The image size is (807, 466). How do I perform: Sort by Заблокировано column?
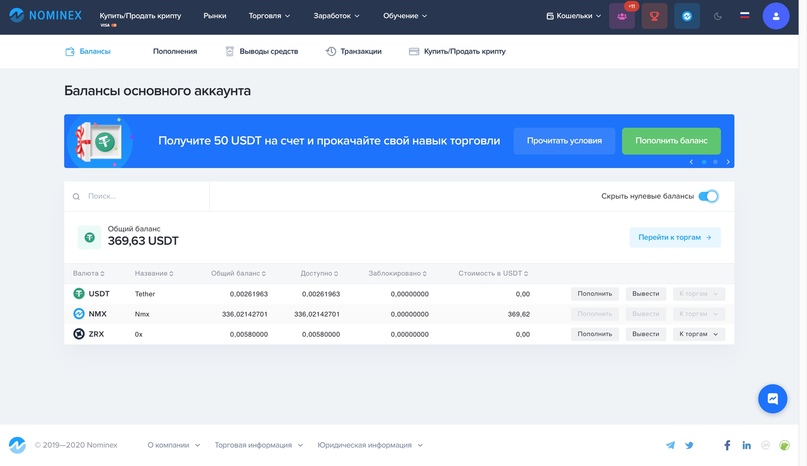pyautogui.click(x=397, y=273)
